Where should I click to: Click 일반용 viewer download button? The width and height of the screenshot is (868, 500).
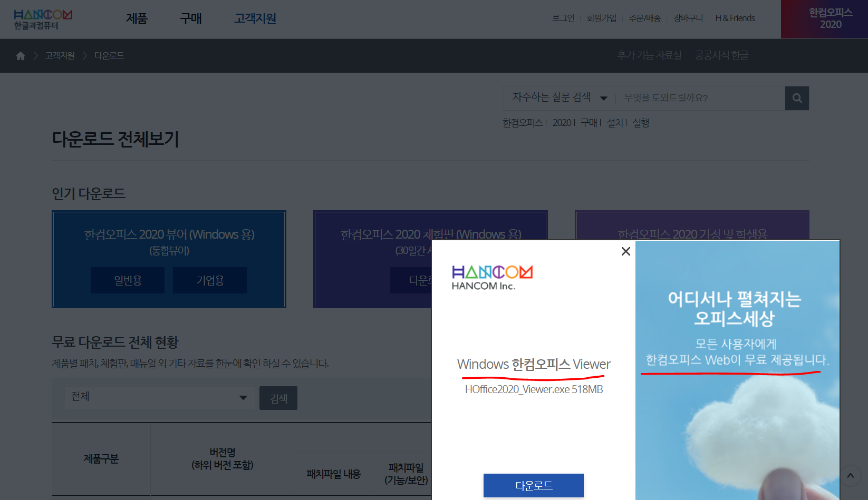point(128,280)
